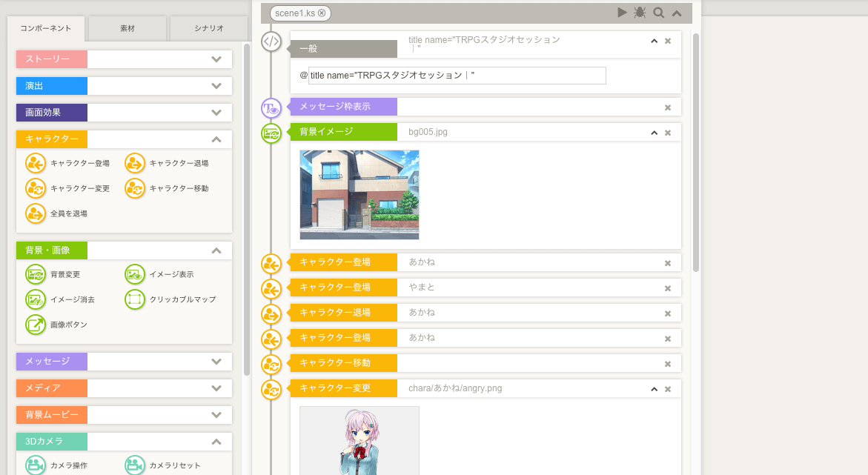Click the bg005.jpg house background thumbnail

(x=360, y=195)
